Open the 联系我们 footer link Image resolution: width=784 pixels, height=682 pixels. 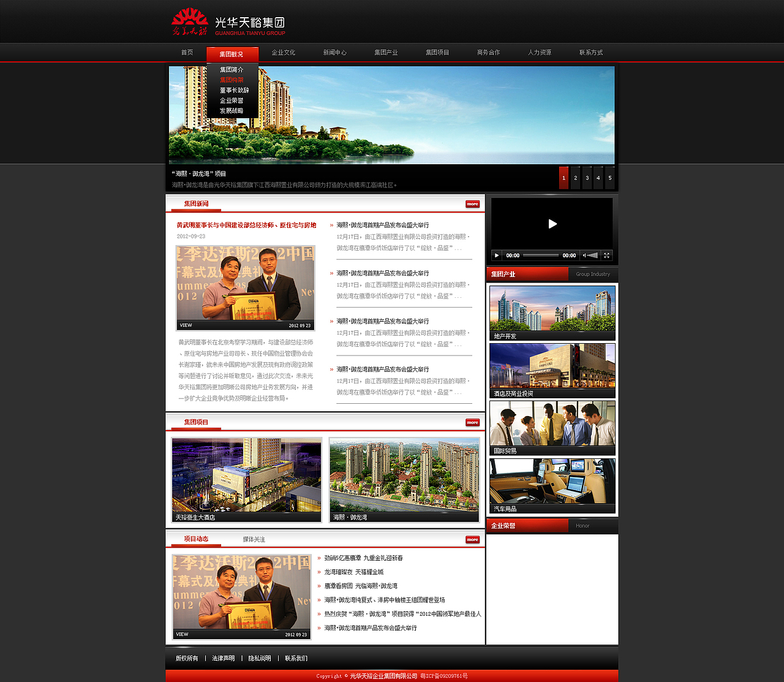click(x=294, y=657)
